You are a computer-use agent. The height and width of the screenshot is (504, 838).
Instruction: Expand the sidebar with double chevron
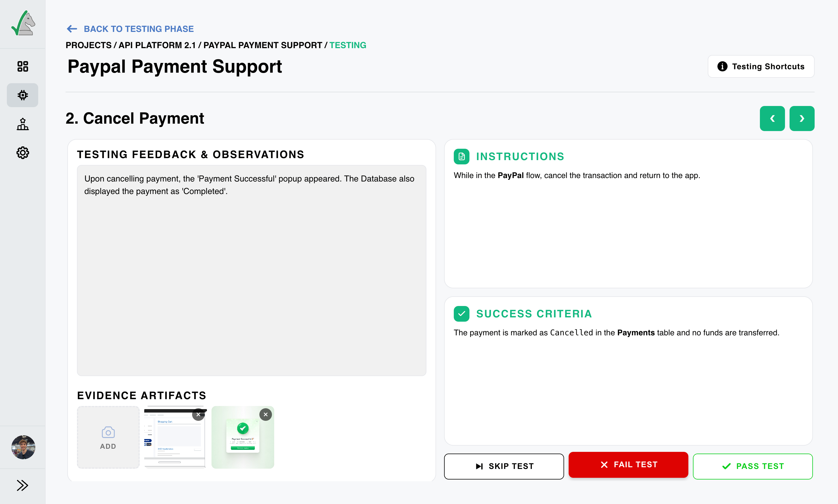pos(23,485)
